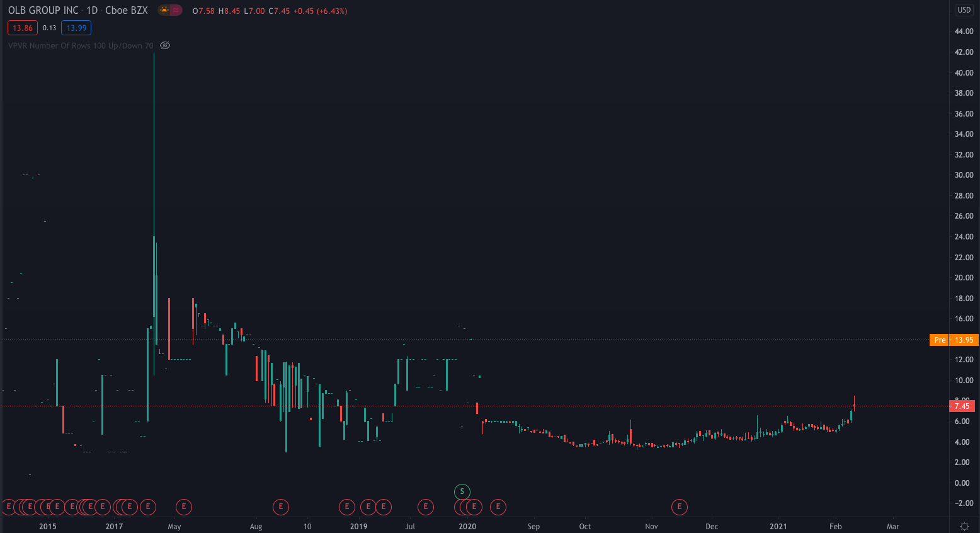Click the orange Pre 13.95 price label

click(x=954, y=340)
